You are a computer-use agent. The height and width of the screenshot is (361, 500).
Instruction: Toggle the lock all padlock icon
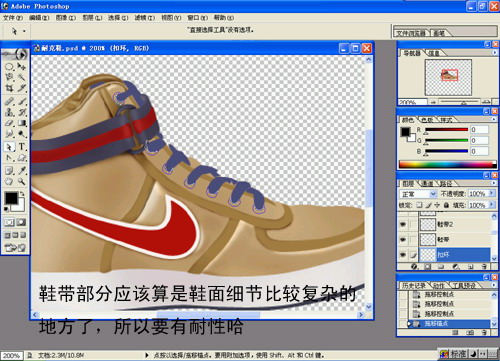(447, 205)
